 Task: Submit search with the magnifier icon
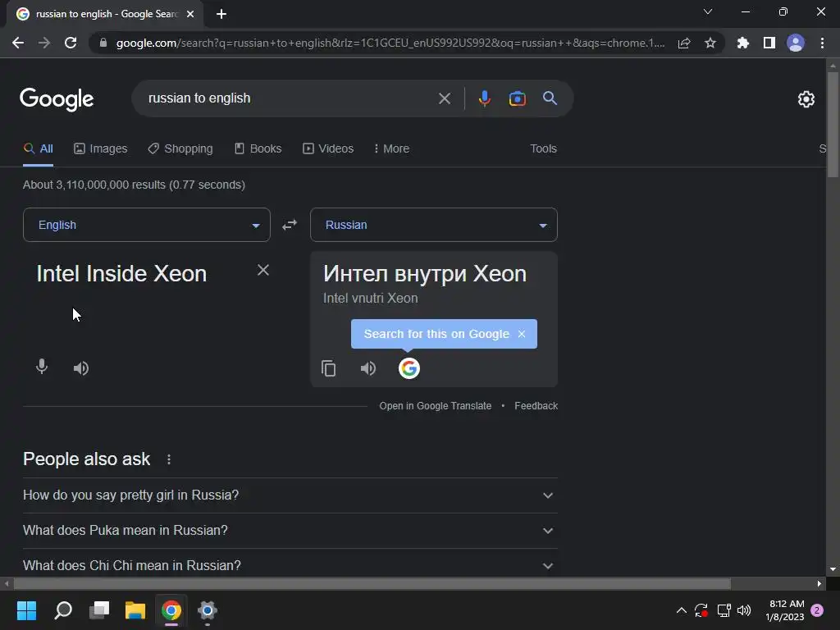[550, 98]
